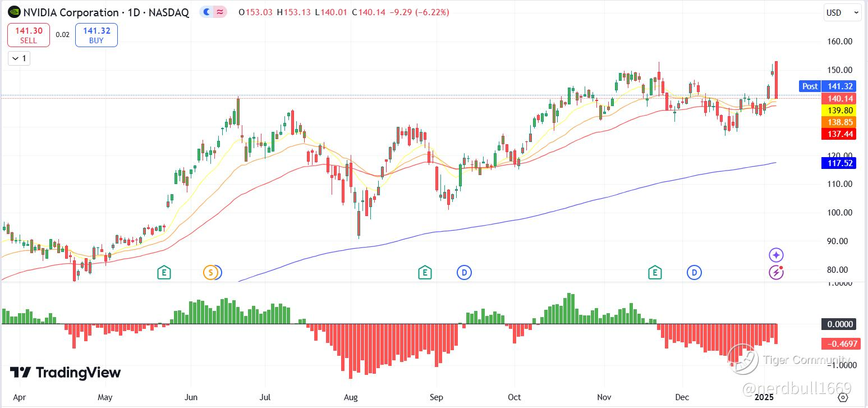868x408 pixels.
Task: Click the close value C140.14
Action: tap(369, 12)
